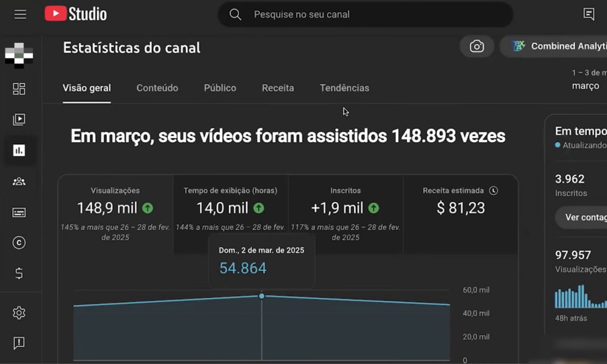Click the chart data point for 2 de mar.
The image size is (607, 364).
261,296
